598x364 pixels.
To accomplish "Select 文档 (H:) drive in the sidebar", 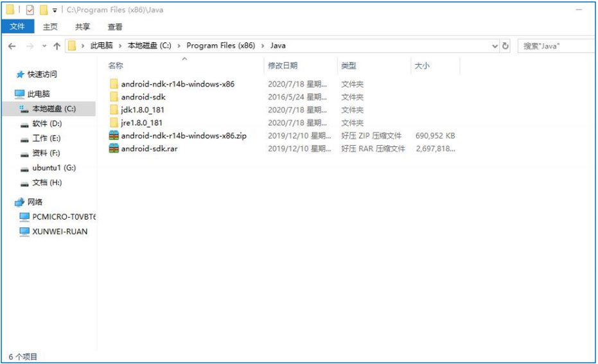I will point(47,182).
